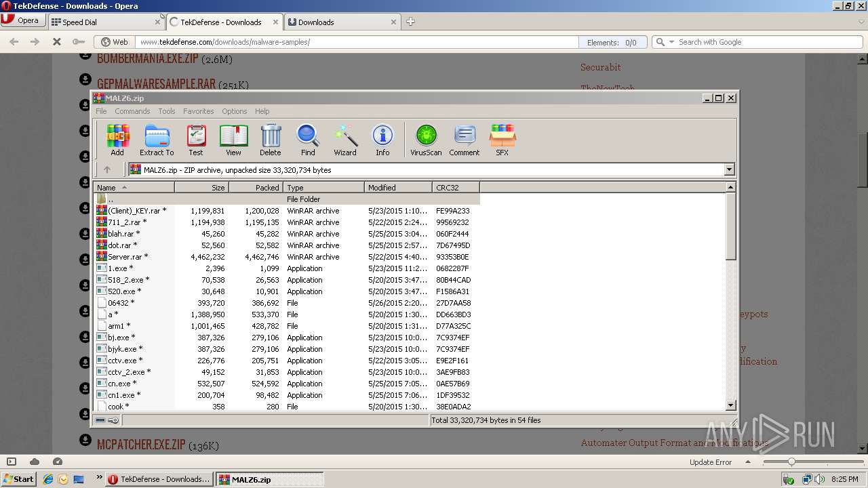Open view options arrow in status bar

tap(749, 462)
